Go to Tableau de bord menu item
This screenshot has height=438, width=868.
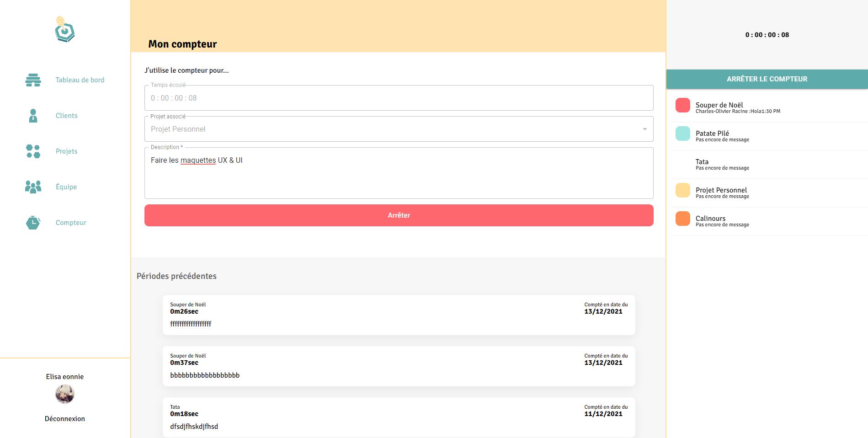pyautogui.click(x=80, y=80)
